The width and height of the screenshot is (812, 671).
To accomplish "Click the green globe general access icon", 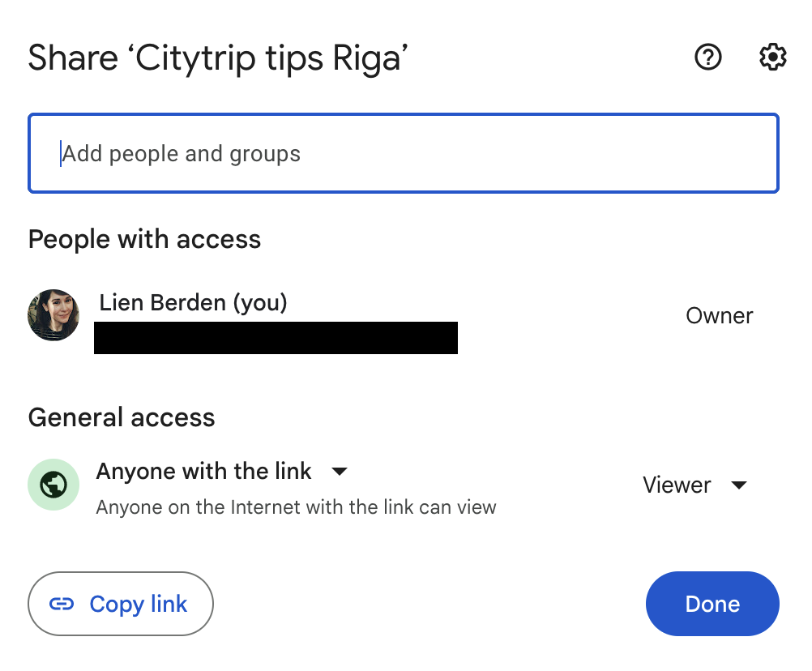I will (x=53, y=485).
